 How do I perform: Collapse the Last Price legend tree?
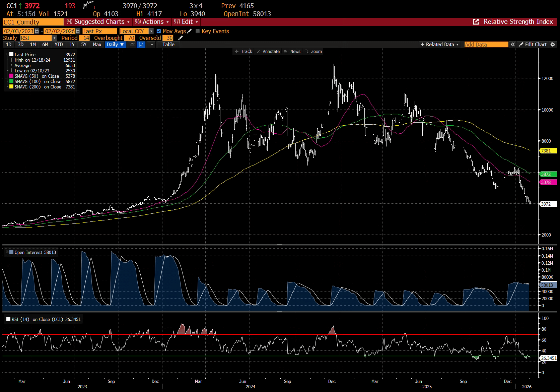pyautogui.click(x=7, y=54)
